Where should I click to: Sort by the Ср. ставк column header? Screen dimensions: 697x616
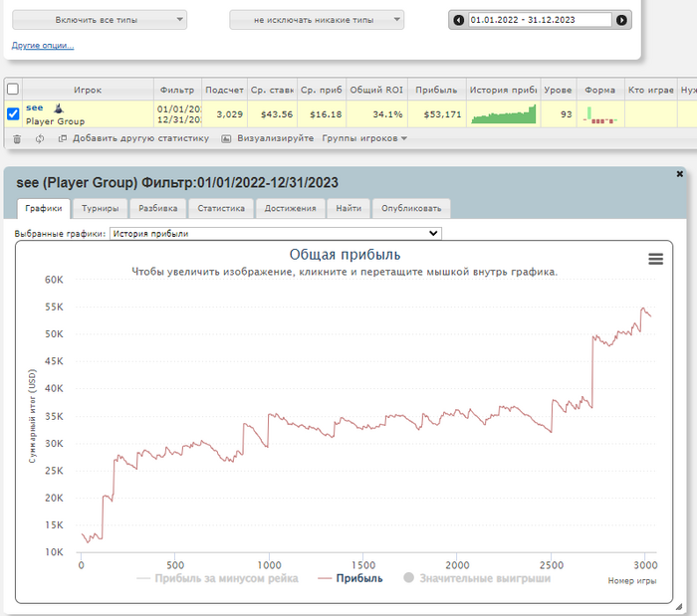coord(272,90)
